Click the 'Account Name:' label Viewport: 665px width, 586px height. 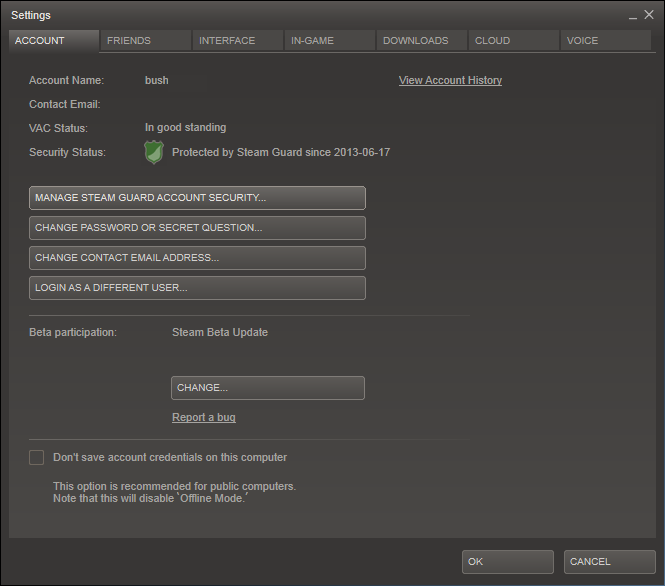[x=66, y=80]
